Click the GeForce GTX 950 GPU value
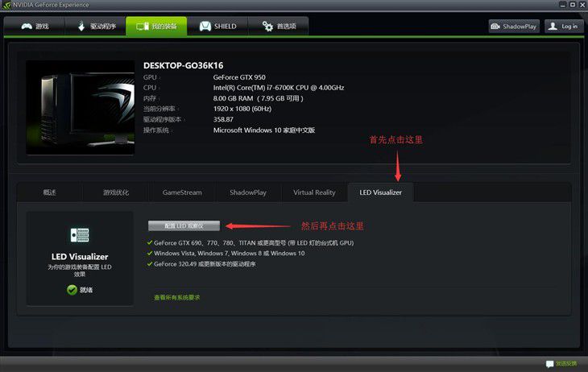588x372 pixels. tap(239, 77)
